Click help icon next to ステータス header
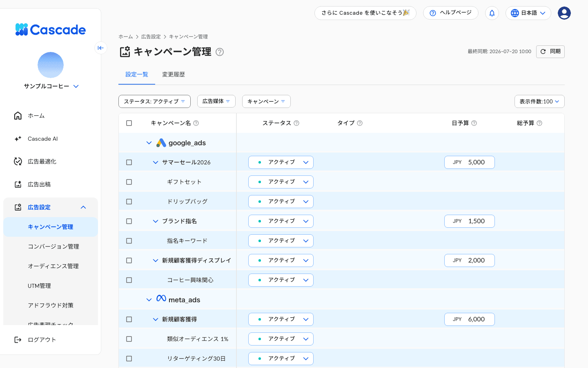 click(296, 123)
